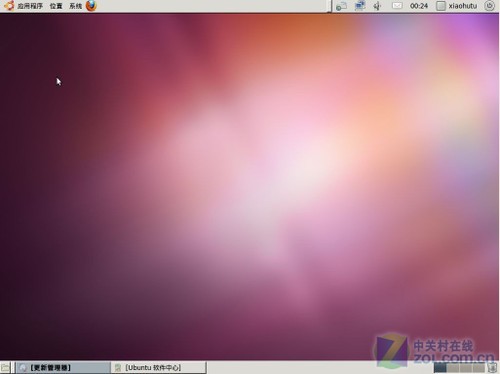Restore the 更新管理器 window from taskbar

(x=63, y=368)
